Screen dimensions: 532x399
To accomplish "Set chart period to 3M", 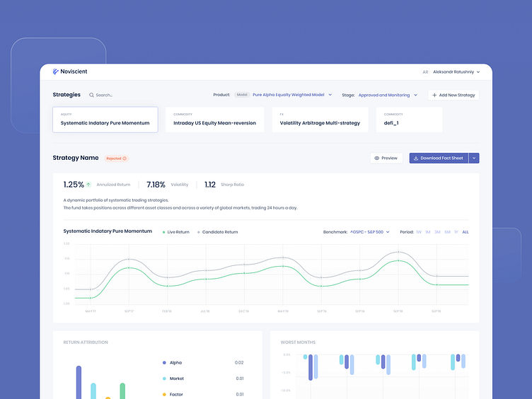I will [437, 232].
